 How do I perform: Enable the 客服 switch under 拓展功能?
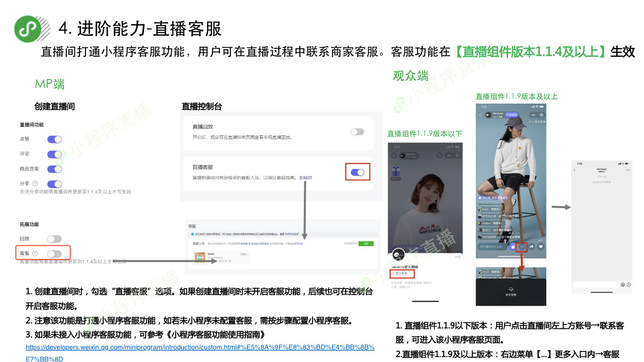click(54, 254)
